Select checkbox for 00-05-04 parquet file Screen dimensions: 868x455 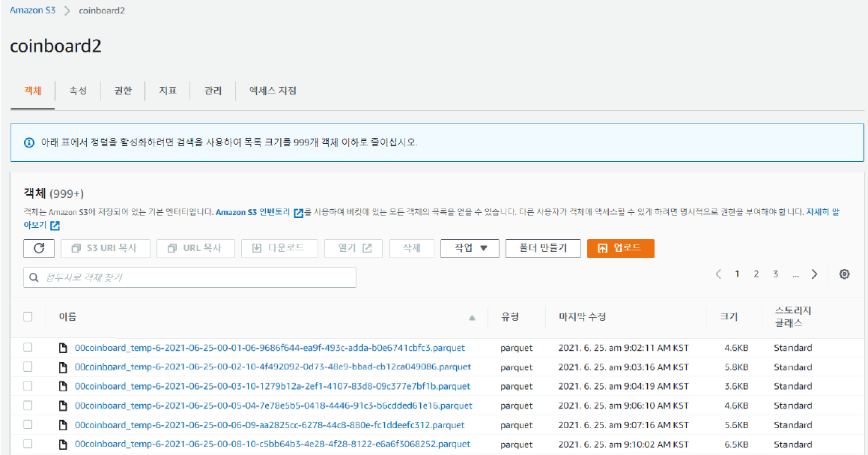28,406
